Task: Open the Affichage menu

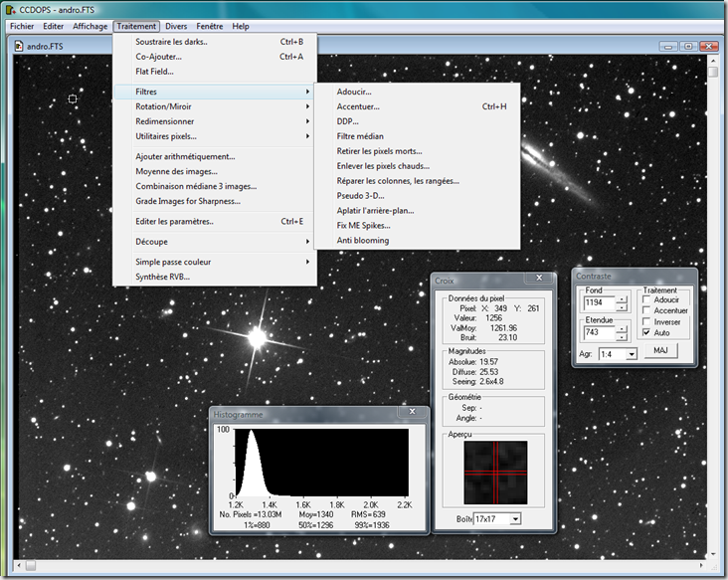Action: click(x=91, y=27)
